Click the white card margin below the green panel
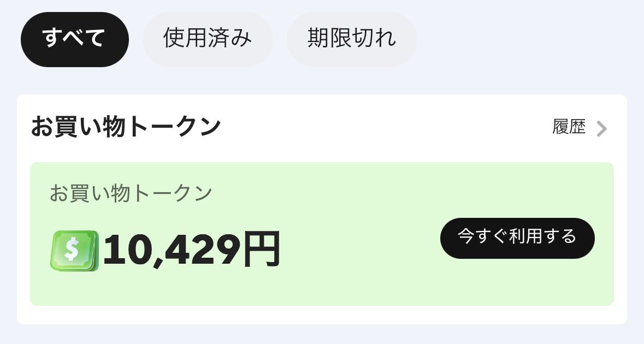This screenshot has height=344, width=644. tap(322, 315)
